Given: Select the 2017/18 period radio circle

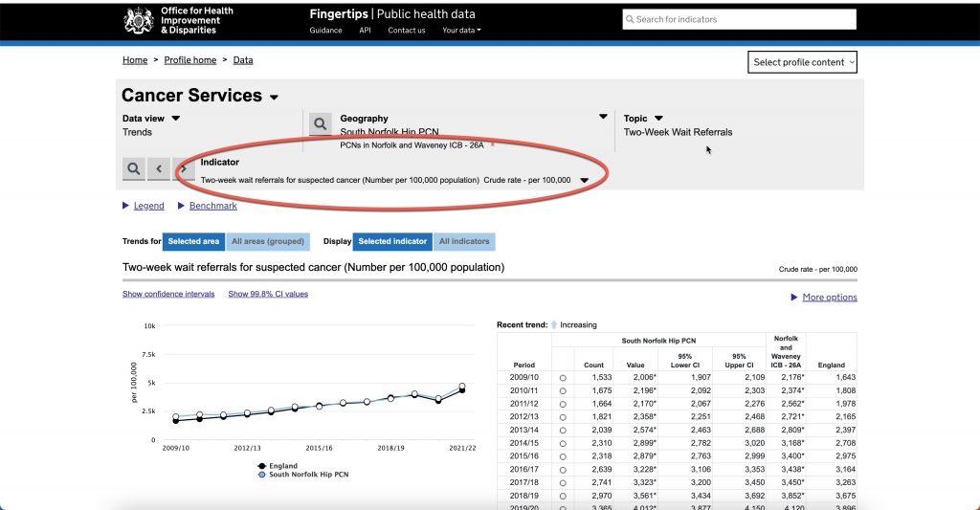Looking at the screenshot, I should click(563, 483).
